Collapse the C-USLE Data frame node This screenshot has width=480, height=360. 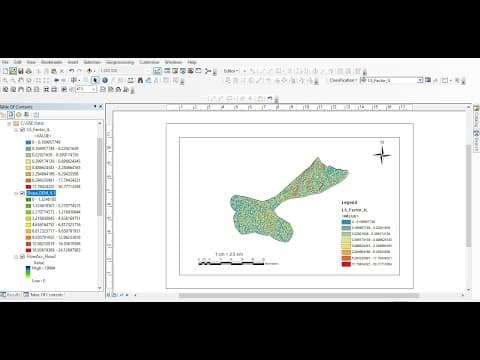coord(9,123)
